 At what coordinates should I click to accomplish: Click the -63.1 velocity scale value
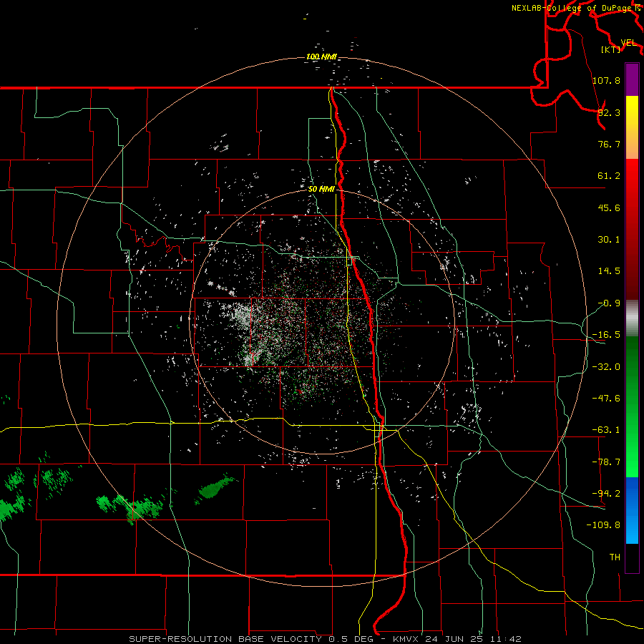coord(606,430)
